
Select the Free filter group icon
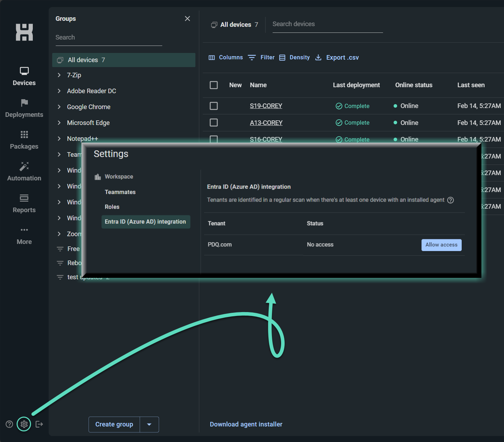[60, 249]
